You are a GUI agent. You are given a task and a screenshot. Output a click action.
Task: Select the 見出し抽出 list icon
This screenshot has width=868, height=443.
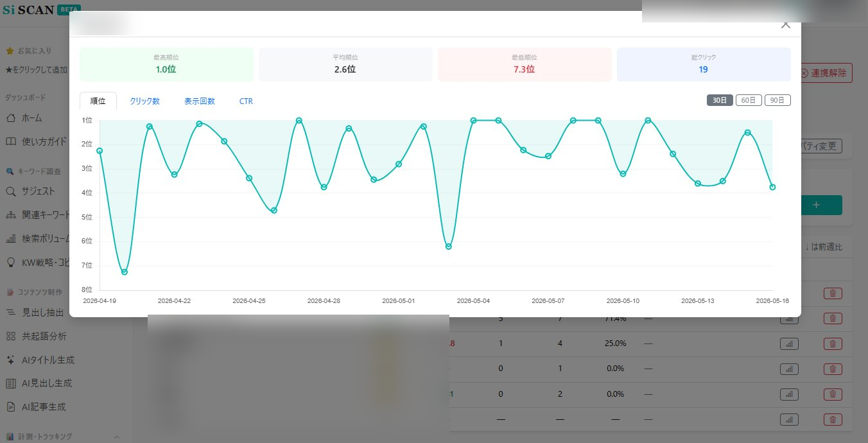11,312
